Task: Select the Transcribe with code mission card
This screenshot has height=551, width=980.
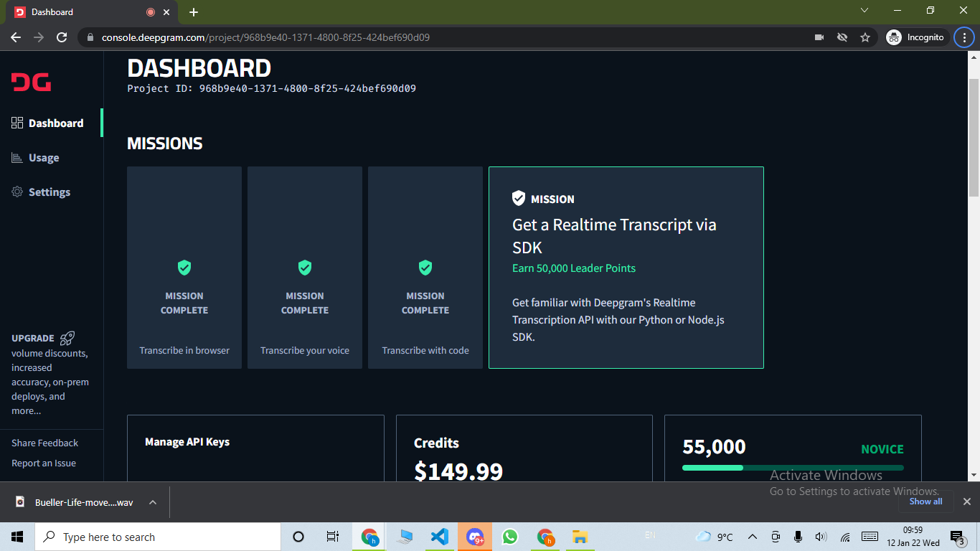Action: (425, 268)
